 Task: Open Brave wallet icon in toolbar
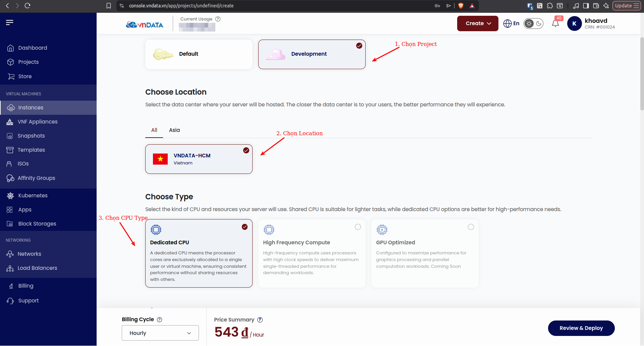tap(596, 6)
